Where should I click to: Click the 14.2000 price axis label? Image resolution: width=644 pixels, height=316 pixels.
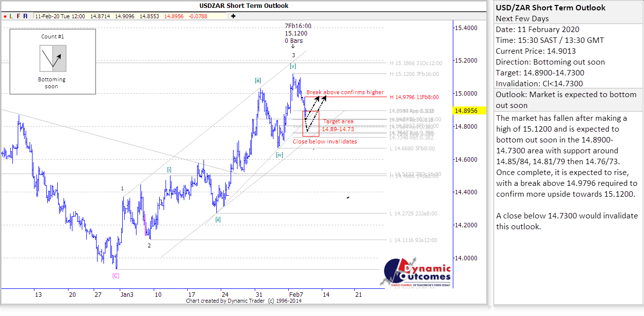coord(466,225)
